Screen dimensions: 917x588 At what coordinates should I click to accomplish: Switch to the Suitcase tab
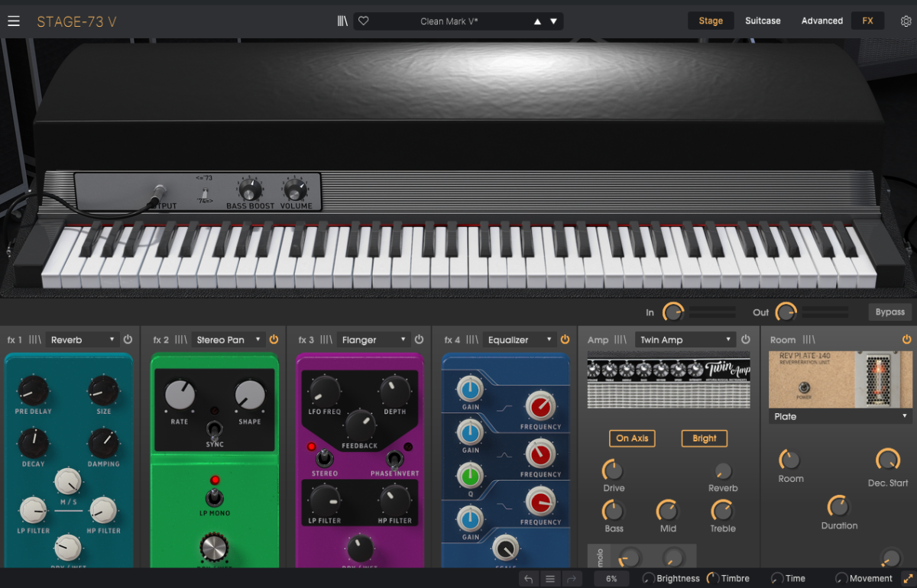pyautogui.click(x=763, y=21)
